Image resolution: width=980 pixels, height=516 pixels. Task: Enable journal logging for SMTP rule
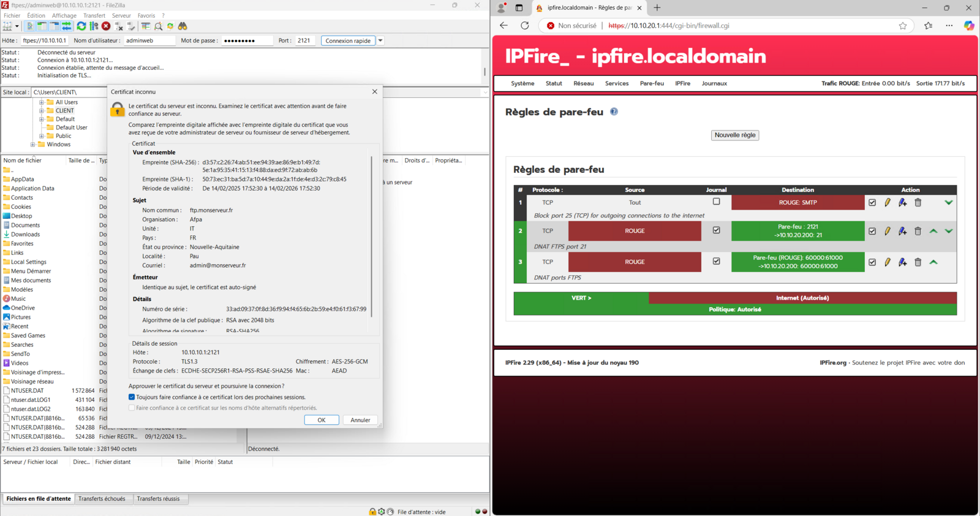tap(716, 202)
